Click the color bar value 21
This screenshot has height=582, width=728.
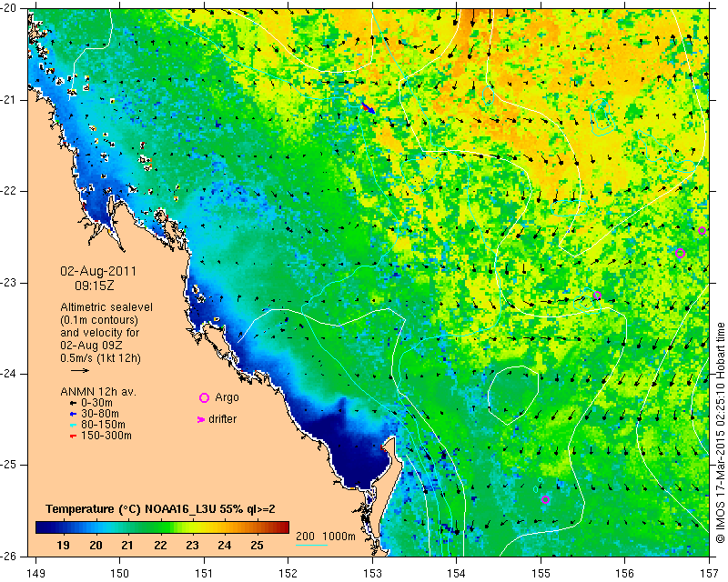click(127, 546)
